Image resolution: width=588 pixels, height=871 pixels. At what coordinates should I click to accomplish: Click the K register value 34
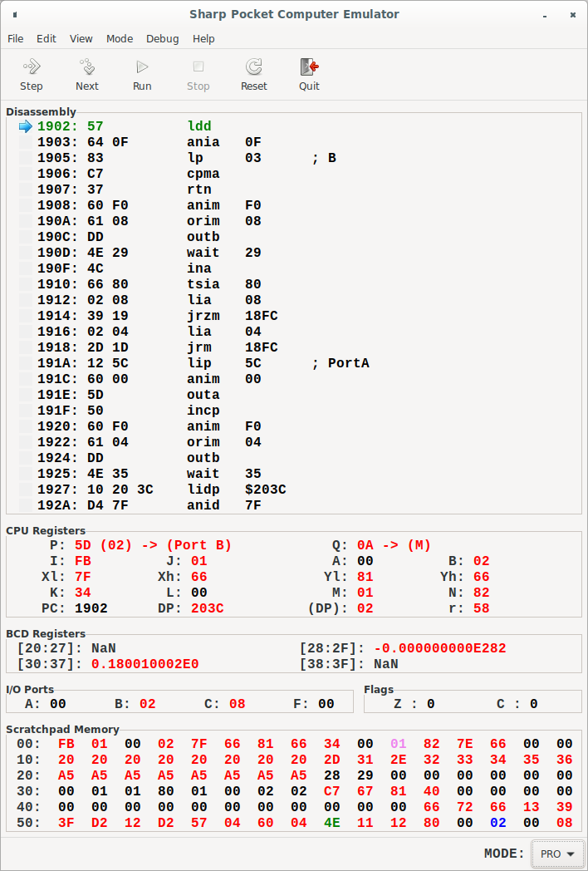(x=83, y=593)
